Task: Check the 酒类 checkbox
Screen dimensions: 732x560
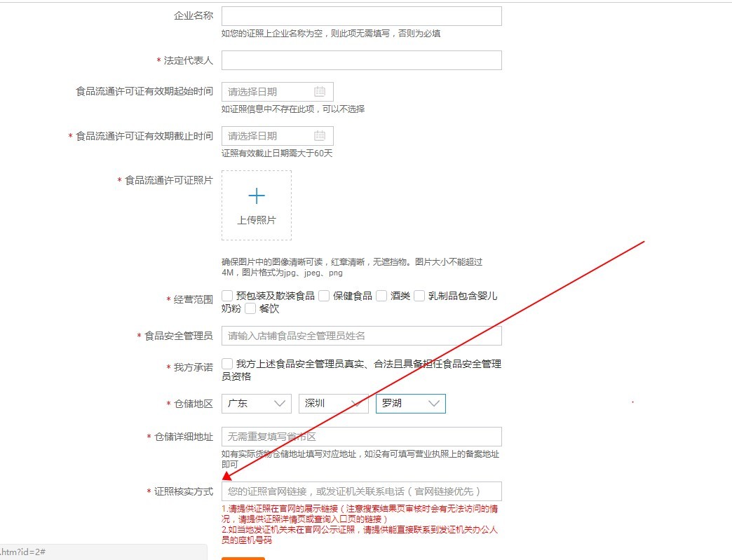Action: 381,295
